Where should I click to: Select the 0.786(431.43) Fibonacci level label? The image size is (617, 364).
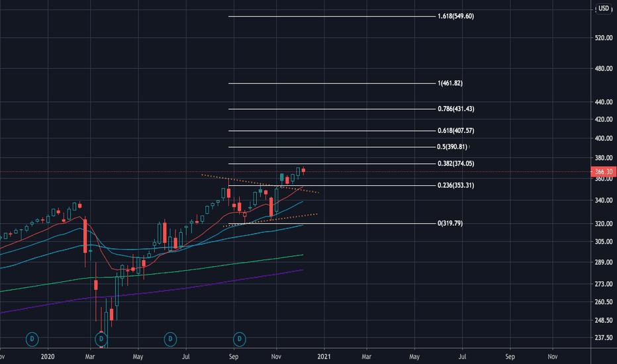(x=456, y=109)
